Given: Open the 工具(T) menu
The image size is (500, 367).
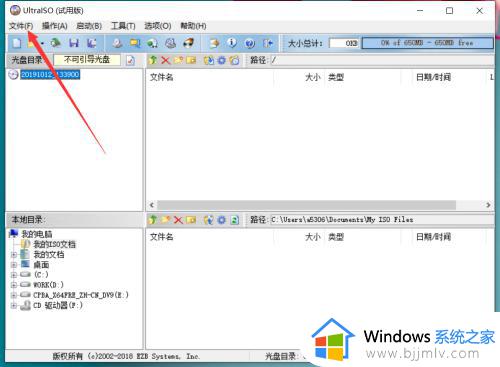Looking at the screenshot, I should pyautogui.click(x=123, y=26).
